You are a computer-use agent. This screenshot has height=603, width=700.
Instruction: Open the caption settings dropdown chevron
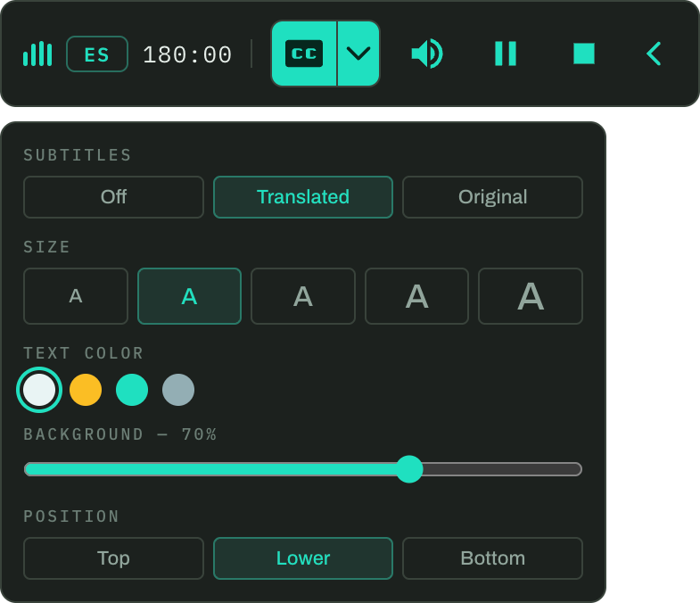click(x=358, y=54)
